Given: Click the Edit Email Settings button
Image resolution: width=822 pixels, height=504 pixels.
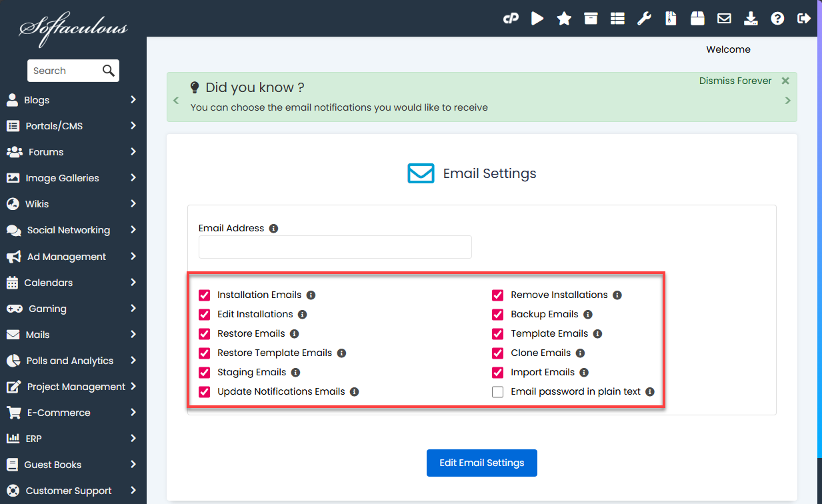Looking at the screenshot, I should pos(481,463).
